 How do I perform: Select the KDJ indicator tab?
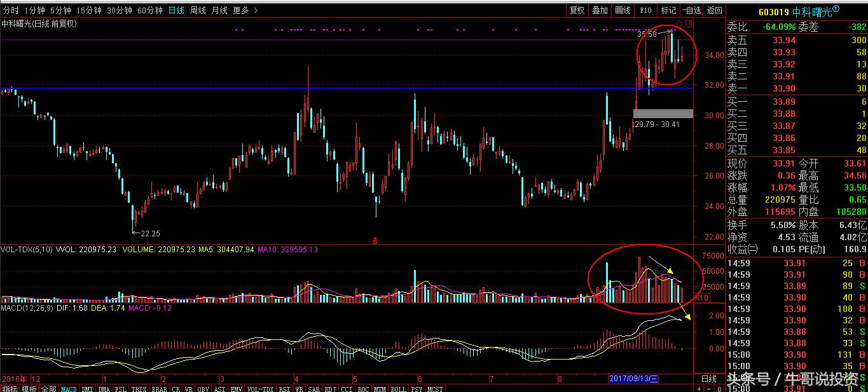(x=329, y=388)
